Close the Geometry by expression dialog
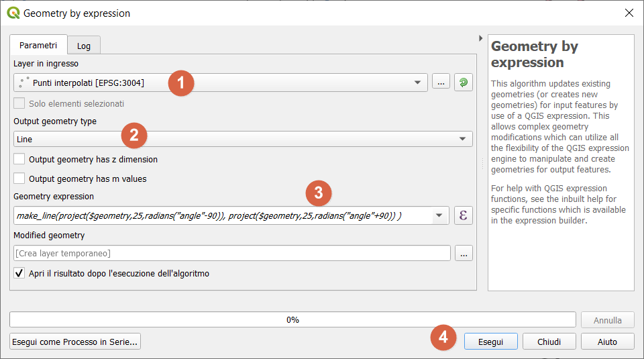The height and width of the screenshot is (359, 644). point(629,13)
